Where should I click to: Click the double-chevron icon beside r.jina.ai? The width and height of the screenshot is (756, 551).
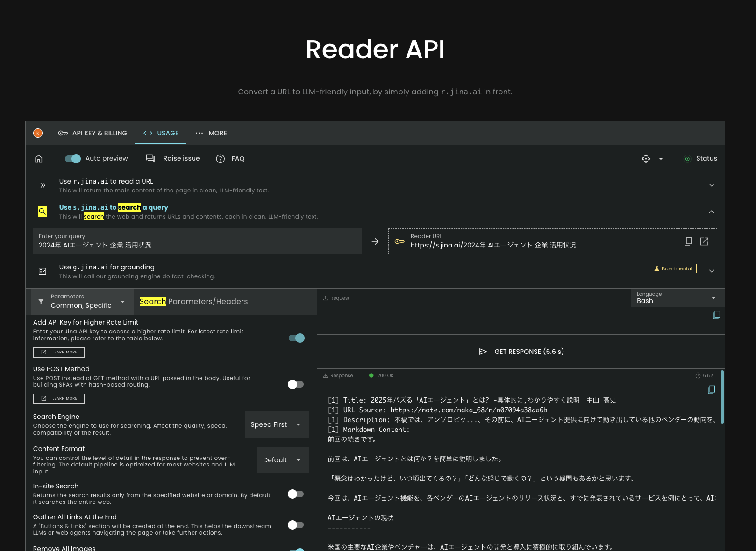click(x=43, y=185)
